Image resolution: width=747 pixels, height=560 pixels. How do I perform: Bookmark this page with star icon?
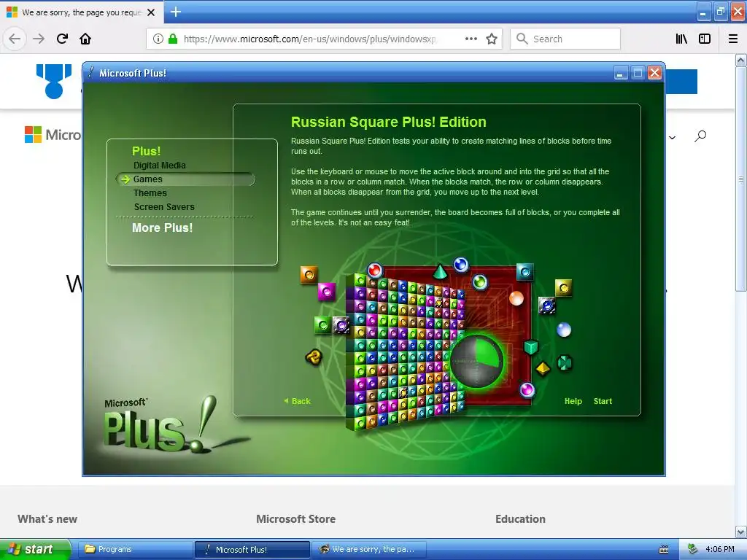click(x=492, y=39)
